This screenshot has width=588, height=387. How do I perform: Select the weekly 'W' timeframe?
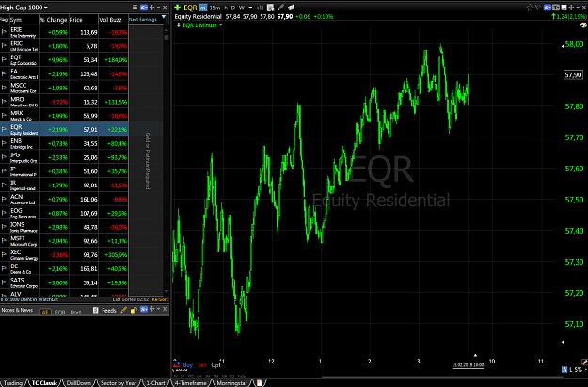(x=242, y=8)
